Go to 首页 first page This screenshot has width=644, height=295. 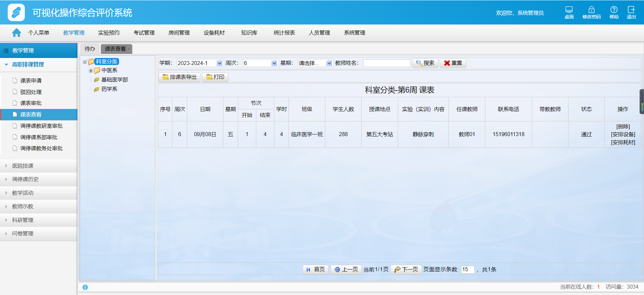click(x=316, y=270)
